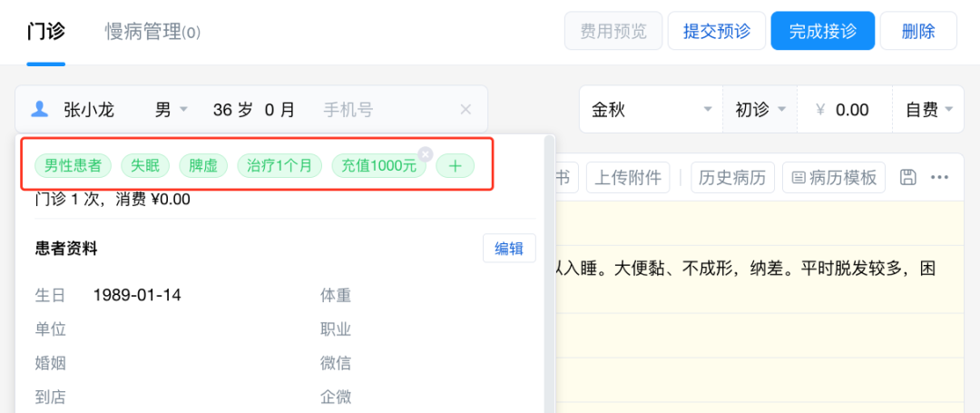Open 病历模板 template library
Screen dimensions: 980x413
click(x=834, y=177)
